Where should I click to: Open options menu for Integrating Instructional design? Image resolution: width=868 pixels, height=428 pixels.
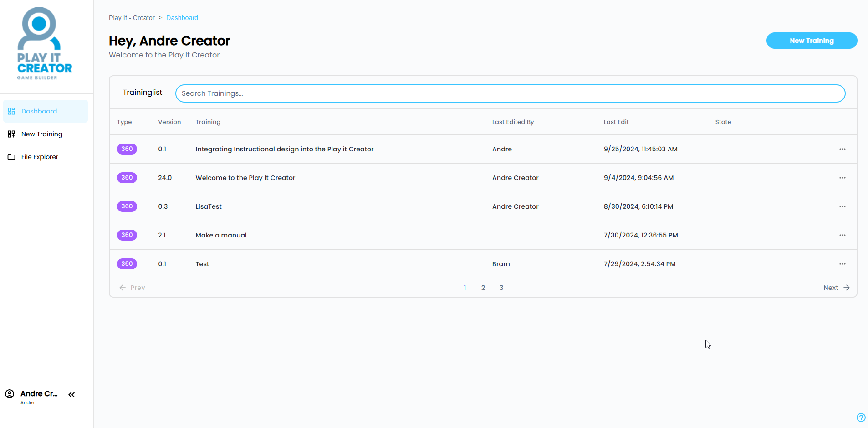[x=842, y=149]
